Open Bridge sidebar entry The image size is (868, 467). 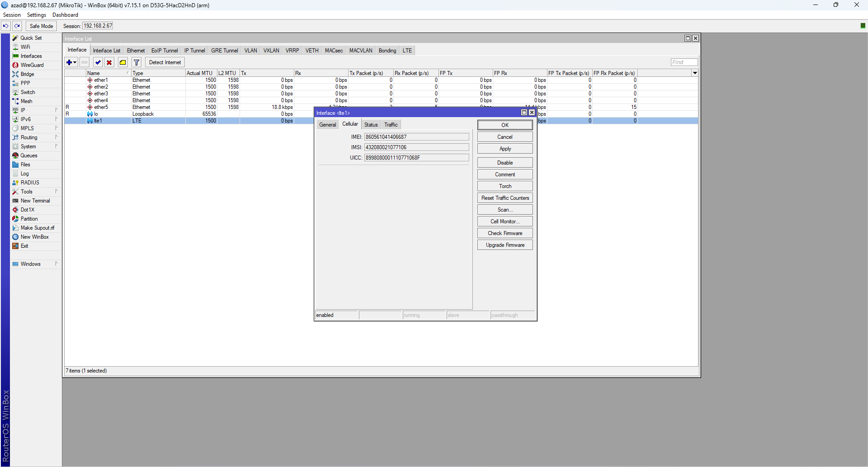click(27, 74)
